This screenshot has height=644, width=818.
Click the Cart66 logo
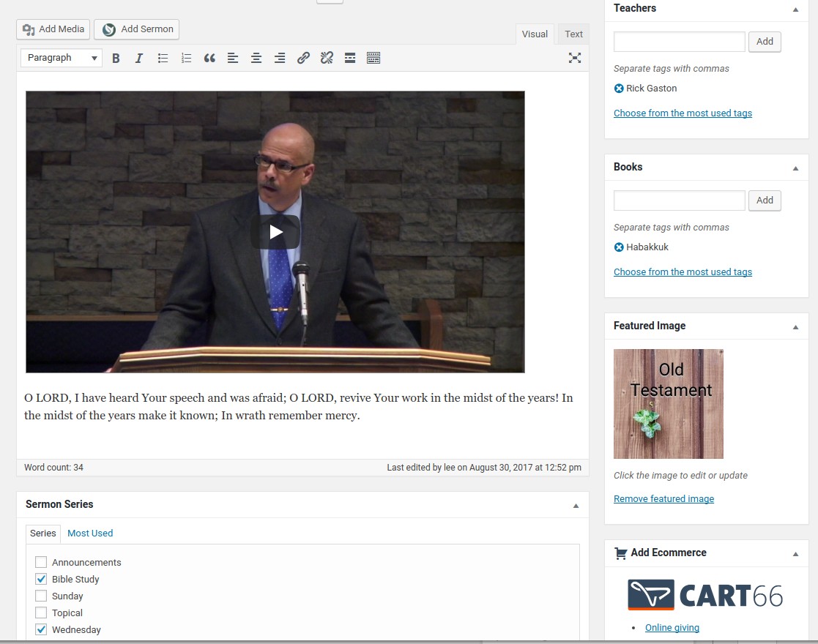(x=705, y=594)
